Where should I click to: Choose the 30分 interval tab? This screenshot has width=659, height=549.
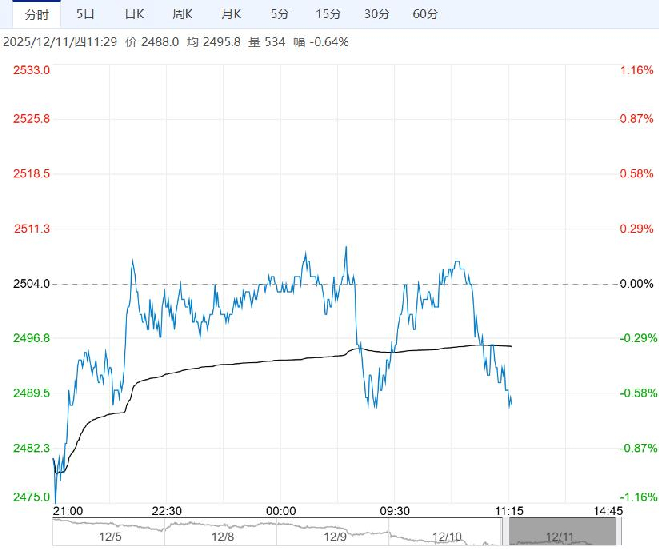click(376, 14)
